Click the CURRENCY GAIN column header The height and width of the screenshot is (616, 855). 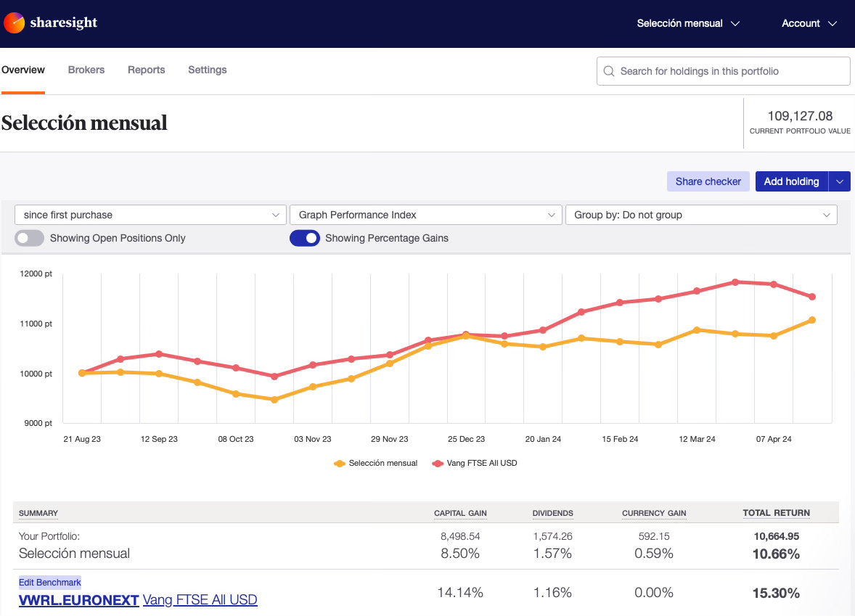pos(654,514)
